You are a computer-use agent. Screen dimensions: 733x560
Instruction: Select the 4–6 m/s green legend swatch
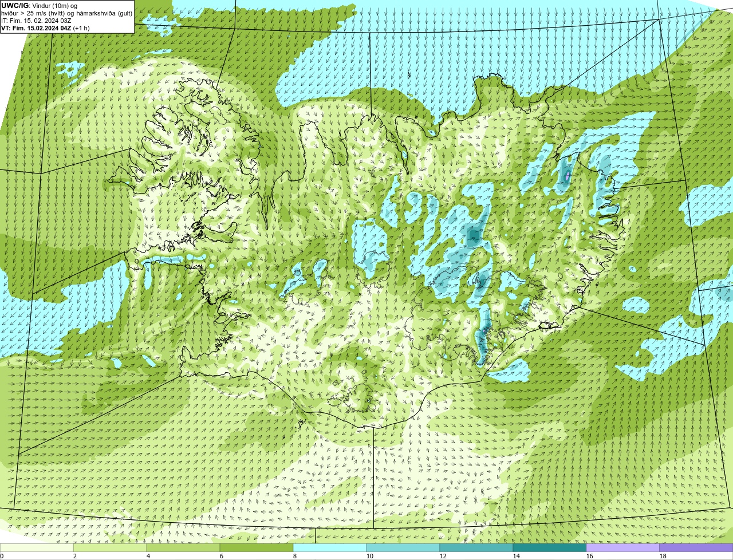tap(184, 548)
